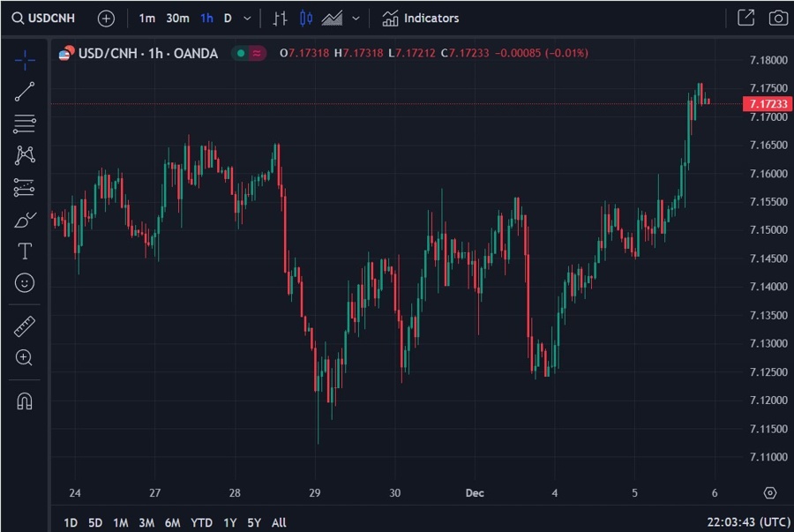Set range to 6M

173,522
